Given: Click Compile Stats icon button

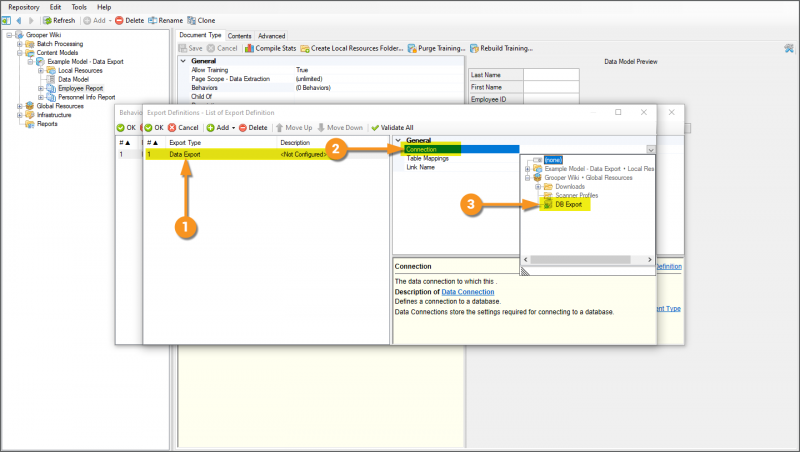Looking at the screenshot, I should click(x=270, y=48).
